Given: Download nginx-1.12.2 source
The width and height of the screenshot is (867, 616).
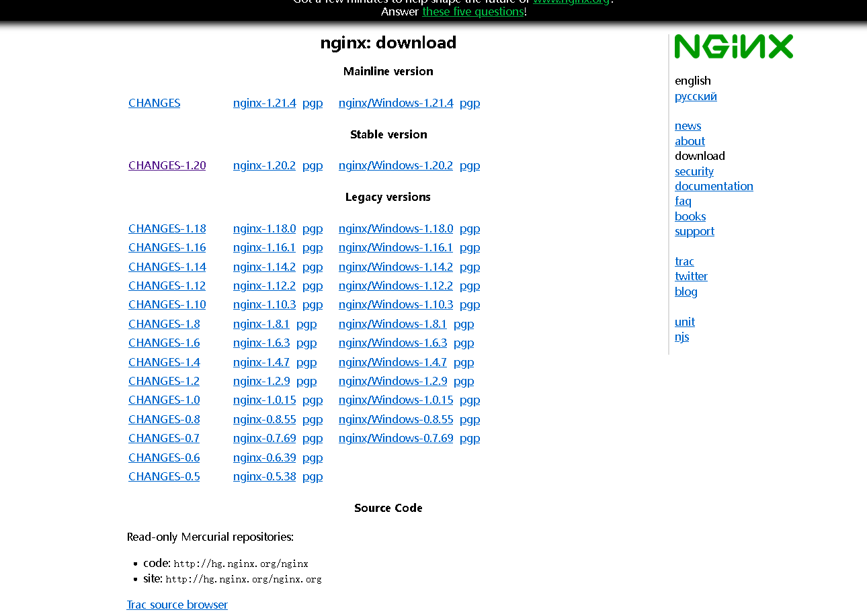Looking at the screenshot, I should click(265, 285).
